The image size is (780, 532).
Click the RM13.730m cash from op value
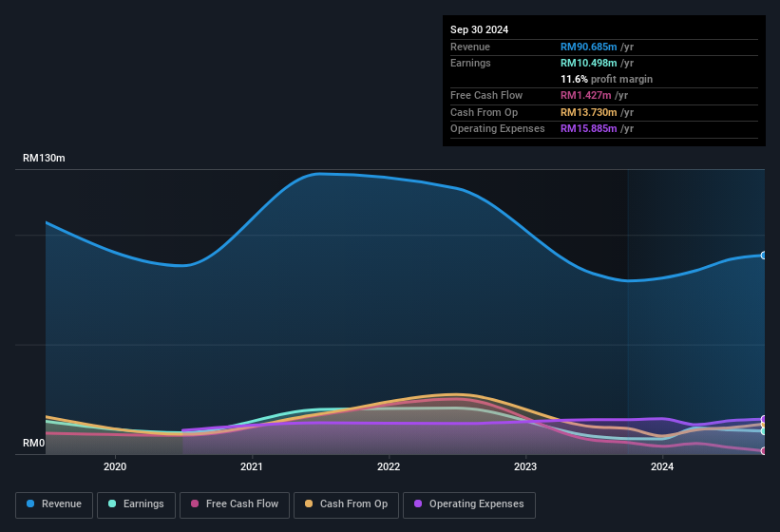tap(588, 112)
